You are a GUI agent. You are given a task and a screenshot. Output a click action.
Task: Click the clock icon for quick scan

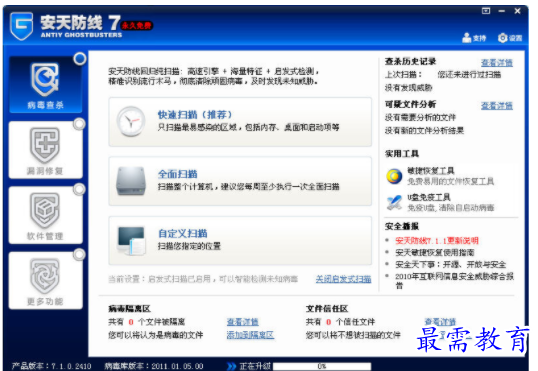130,121
